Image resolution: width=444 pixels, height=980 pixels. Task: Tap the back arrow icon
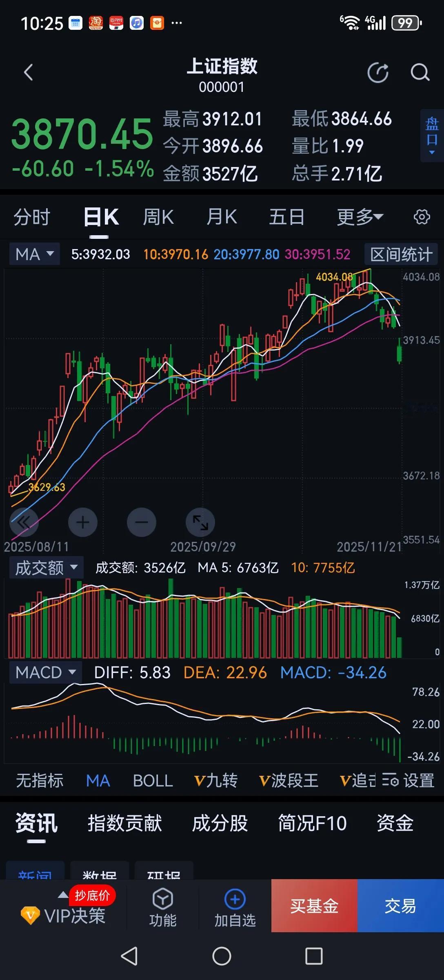click(x=28, y=73)
